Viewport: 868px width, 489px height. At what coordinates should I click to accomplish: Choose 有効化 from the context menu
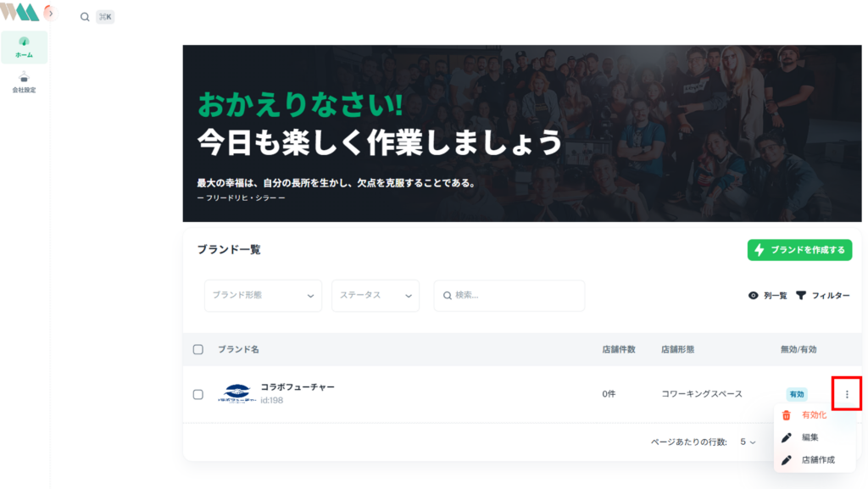pos(814,415)
